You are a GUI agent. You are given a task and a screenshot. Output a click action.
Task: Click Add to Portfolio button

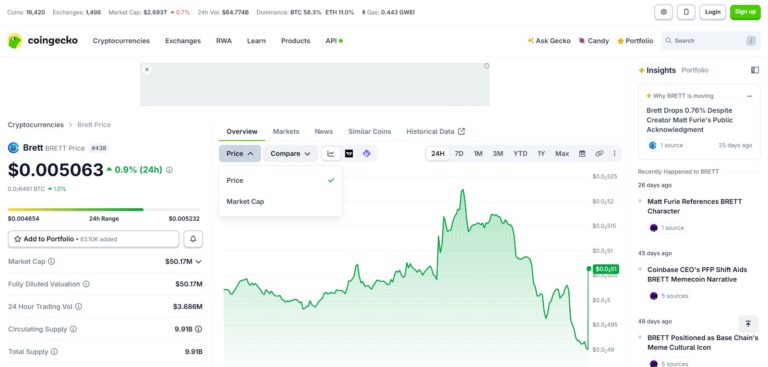[x=94, y=239]
